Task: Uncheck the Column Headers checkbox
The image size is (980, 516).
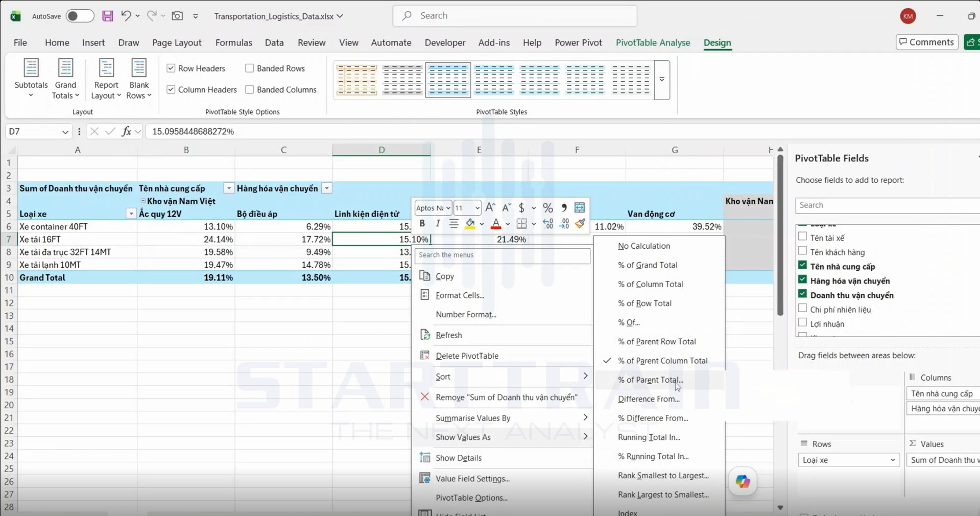Action: point(171,89)
